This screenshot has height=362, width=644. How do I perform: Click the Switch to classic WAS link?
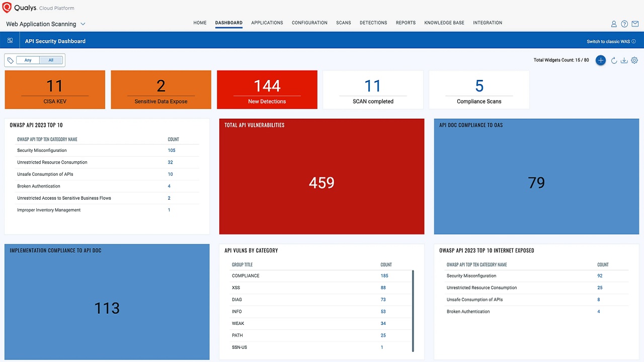[x=609, y=41]
